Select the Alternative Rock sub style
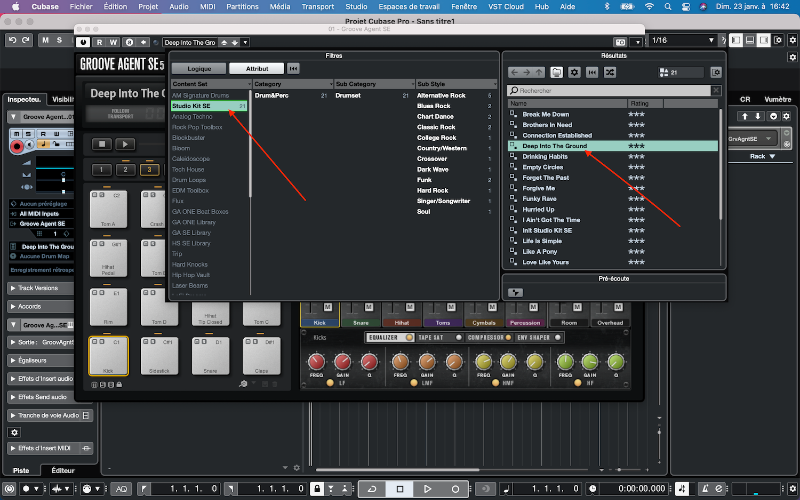 point(441,95)
